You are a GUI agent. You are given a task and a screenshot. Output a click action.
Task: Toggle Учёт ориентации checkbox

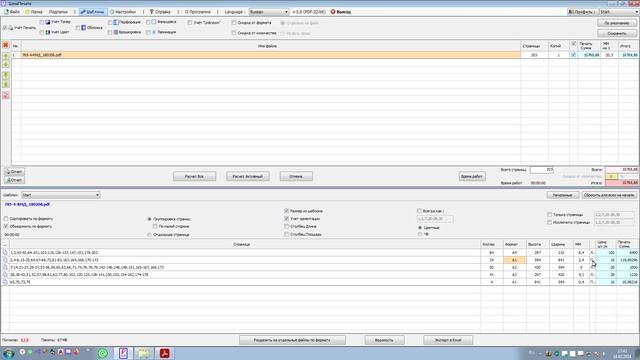coord(287,219)
